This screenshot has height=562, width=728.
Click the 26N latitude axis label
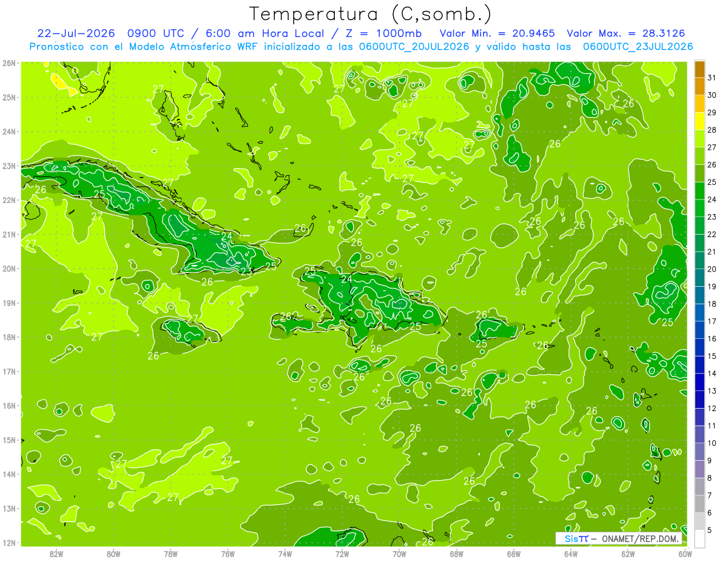[x=8, y=63]
